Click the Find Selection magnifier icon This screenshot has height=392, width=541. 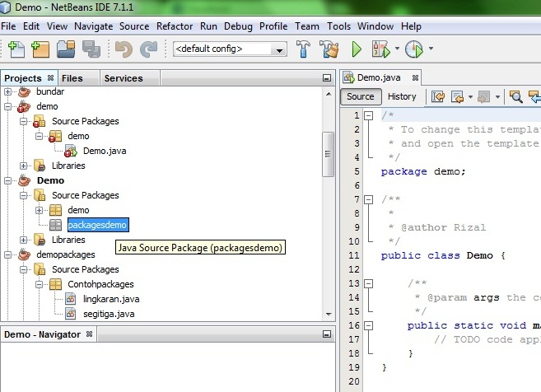click(516, 97)
